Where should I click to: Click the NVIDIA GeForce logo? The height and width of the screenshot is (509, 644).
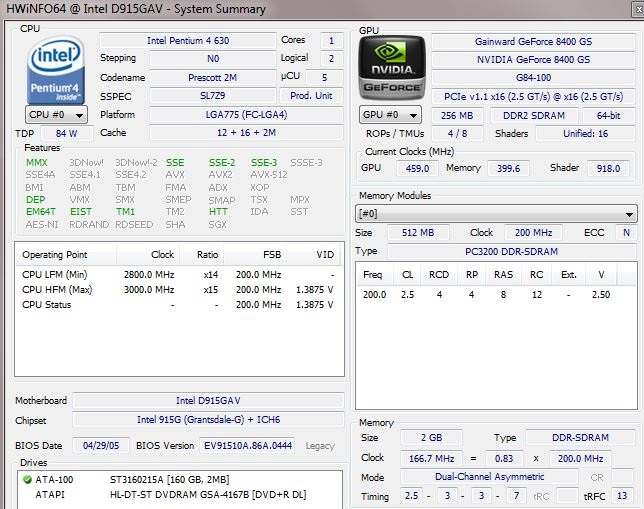coord(391,68)
